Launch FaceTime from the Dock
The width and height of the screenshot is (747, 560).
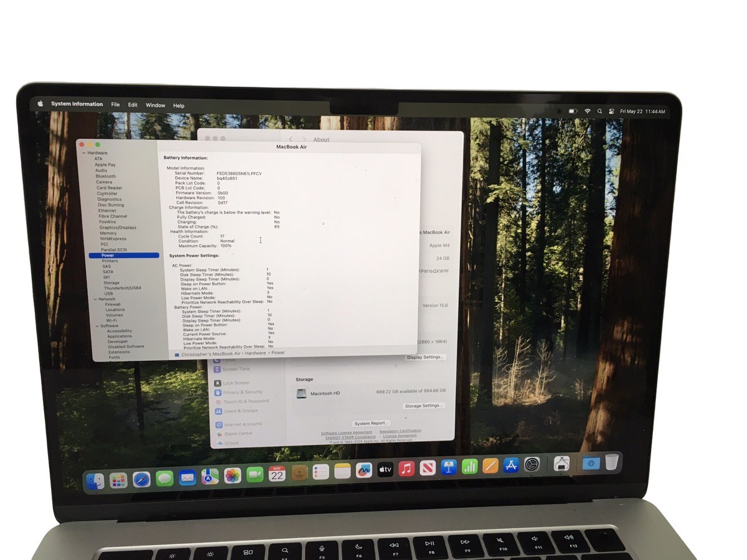255,475
